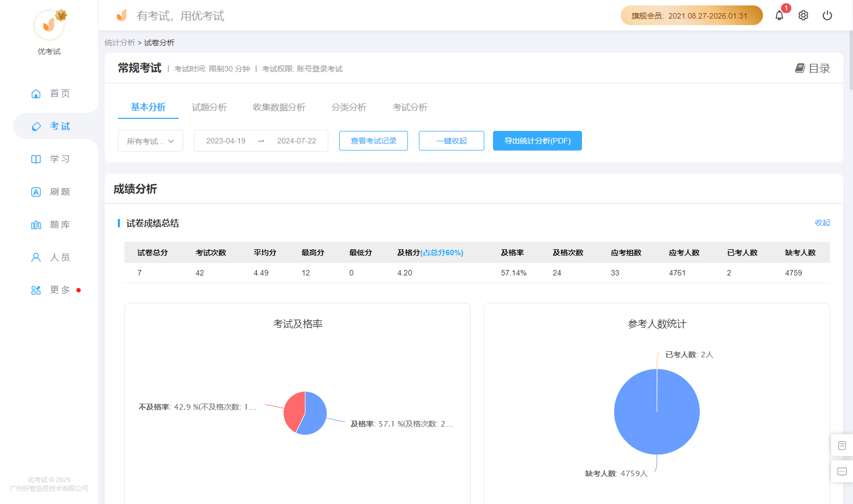Screen dimensions: 853x504
Task: Click 及格率 value 57.14%
Action: coord(514,273)
